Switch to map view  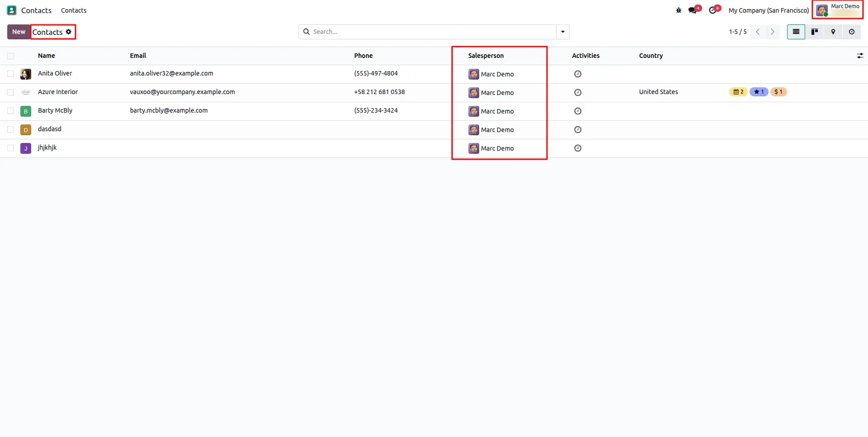pyautogui.click(x=833, y=32)
